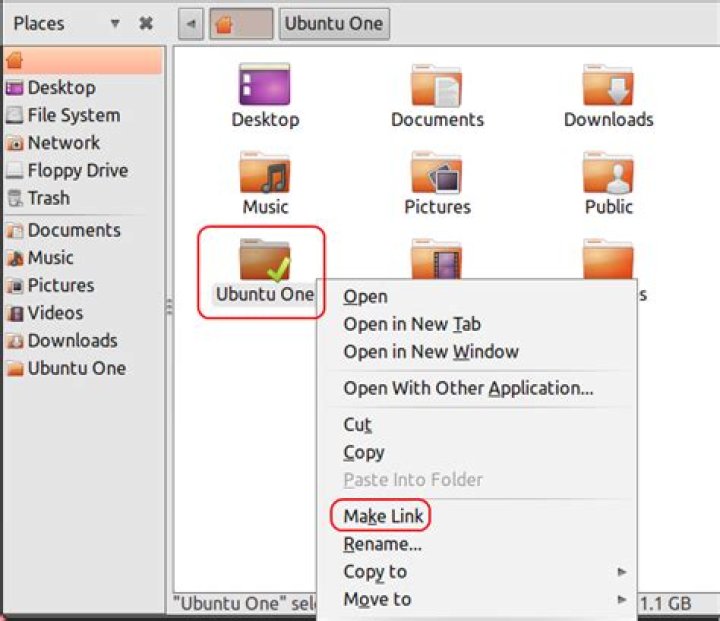Image resolution: width=720 pixels, height=621 pixels.
Task: Select the Music folder icon in file view
Action: tap(265, 171)
